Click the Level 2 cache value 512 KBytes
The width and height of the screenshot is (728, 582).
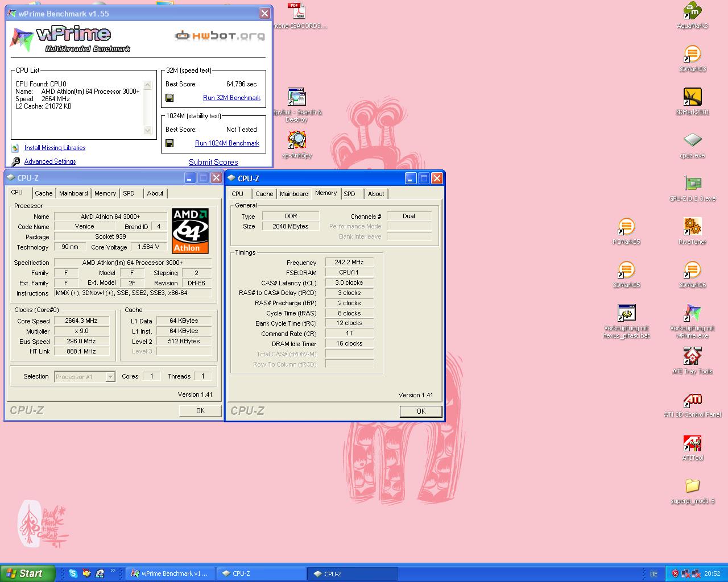coord(184,341)
